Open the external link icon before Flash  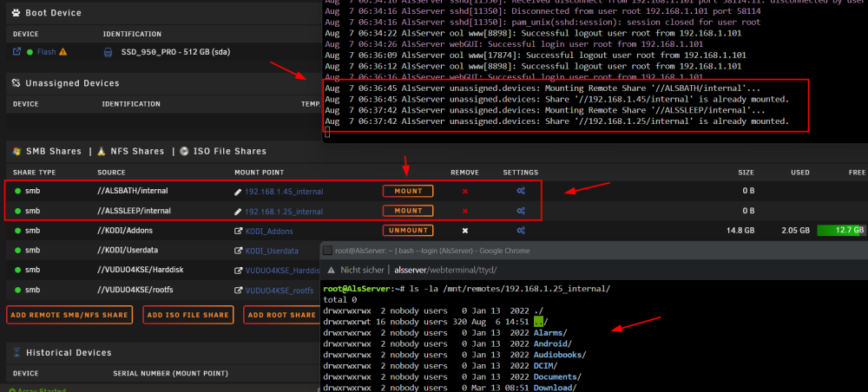[x=16, y=52]
